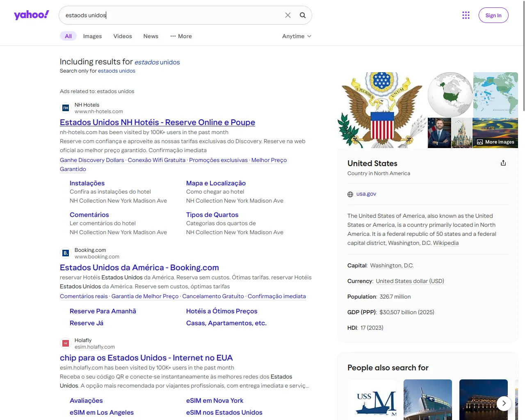
Task: Click the Booking.com favicon
Action: (x=66, y=253)
